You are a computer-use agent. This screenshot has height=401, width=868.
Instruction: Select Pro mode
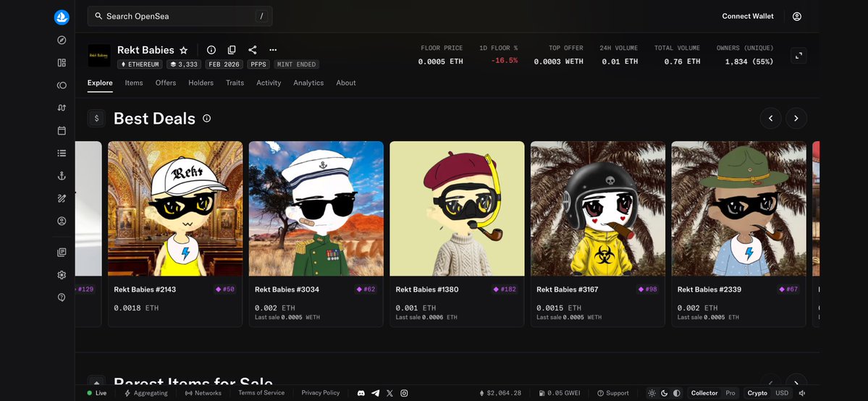730,393
